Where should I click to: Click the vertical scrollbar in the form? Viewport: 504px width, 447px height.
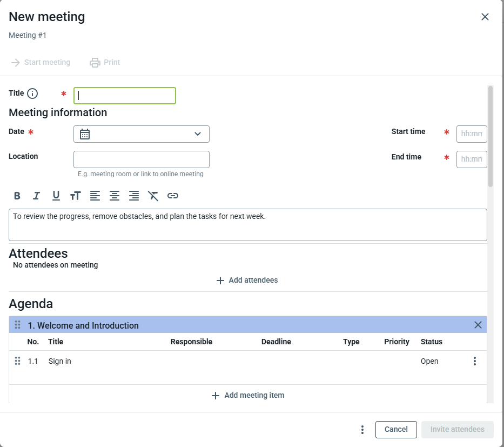(490, 136)
